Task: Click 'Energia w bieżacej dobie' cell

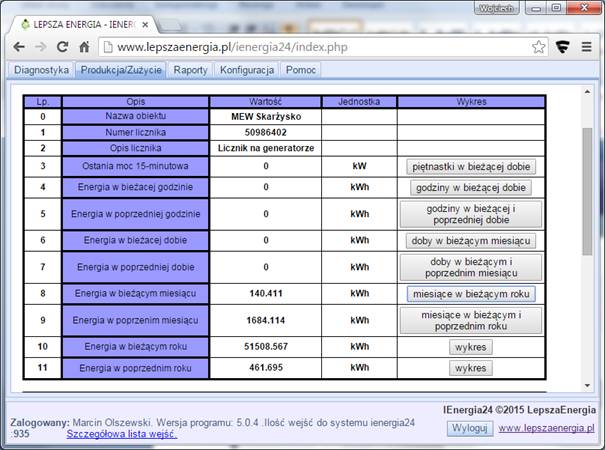Action: point(135,241)
